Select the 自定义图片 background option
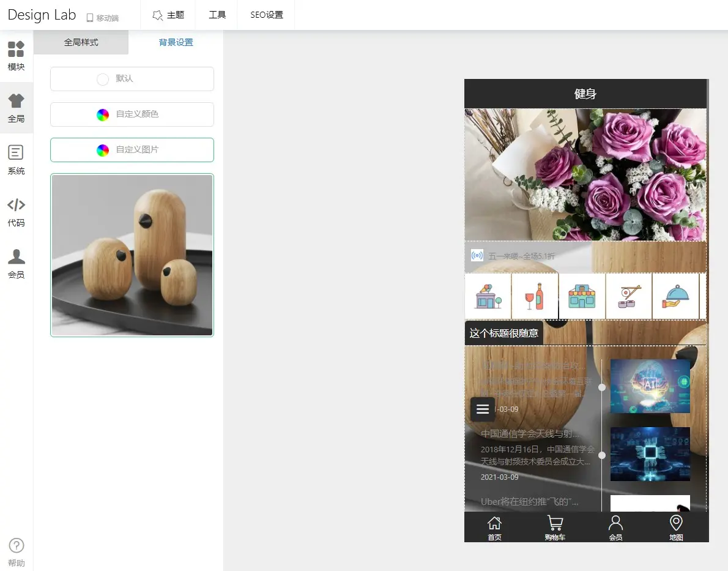Viewport: 728px width, 571px height. (132, 150)
